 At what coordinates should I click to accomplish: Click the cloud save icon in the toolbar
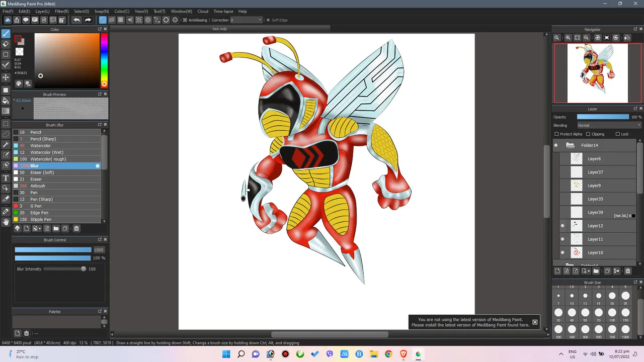(8, 20)
